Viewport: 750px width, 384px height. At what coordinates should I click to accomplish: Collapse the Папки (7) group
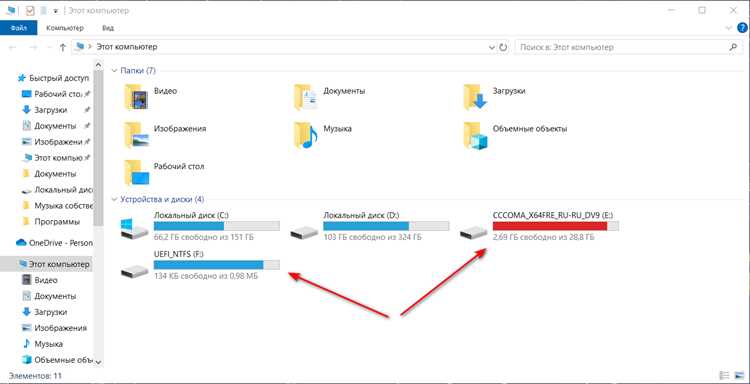pos(114,70)
